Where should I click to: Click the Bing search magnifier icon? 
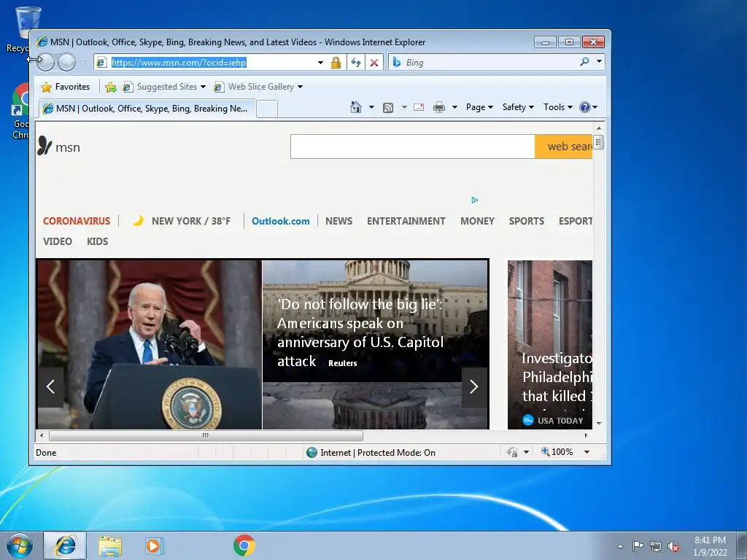(x=584, y=62)
